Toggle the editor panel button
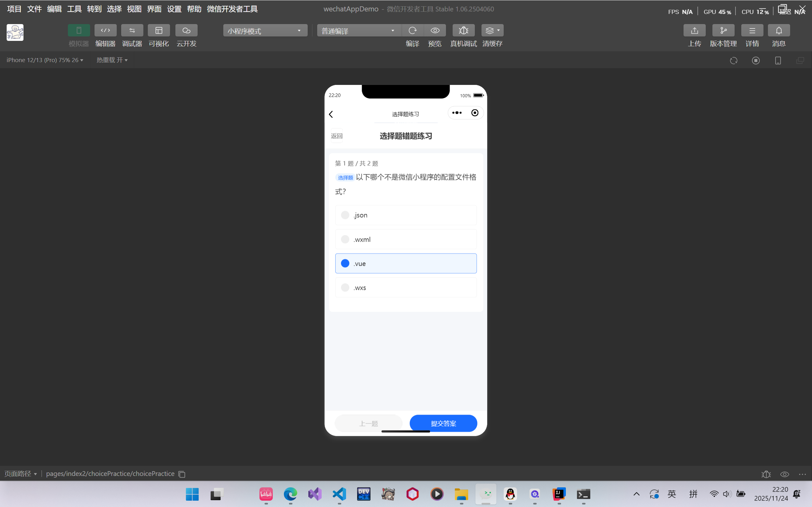This screenshot has height=507, width=812. pyautogui.click(x=105, y=30)
